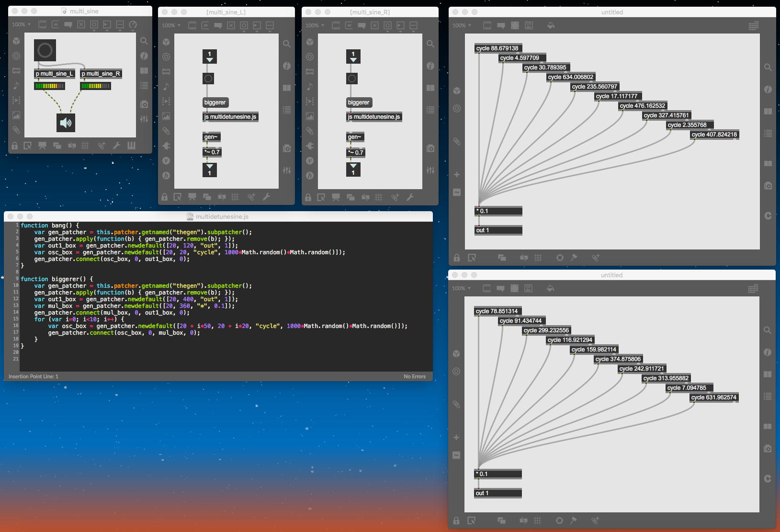The height and width of the screenshot is (532, 780).
Task: Open the object cube browser in multi_sine
Action: 16,41
